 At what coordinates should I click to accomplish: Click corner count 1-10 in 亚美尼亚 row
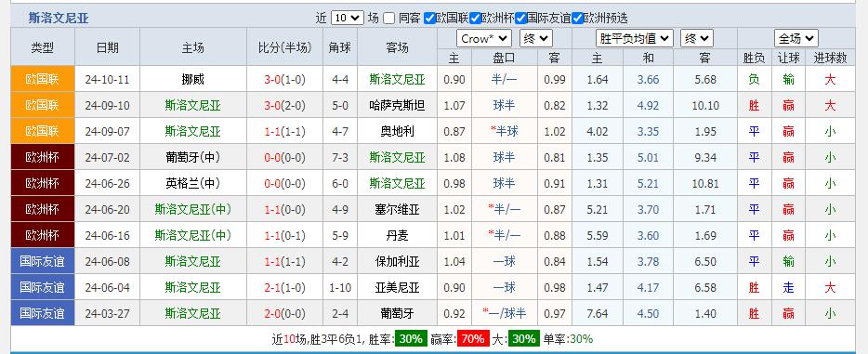340,287
